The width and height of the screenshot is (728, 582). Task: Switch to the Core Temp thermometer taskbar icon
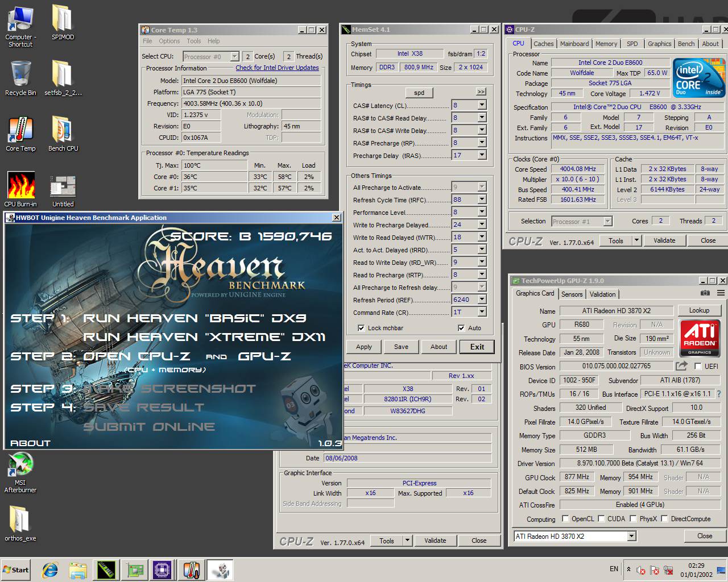(191, 570)
